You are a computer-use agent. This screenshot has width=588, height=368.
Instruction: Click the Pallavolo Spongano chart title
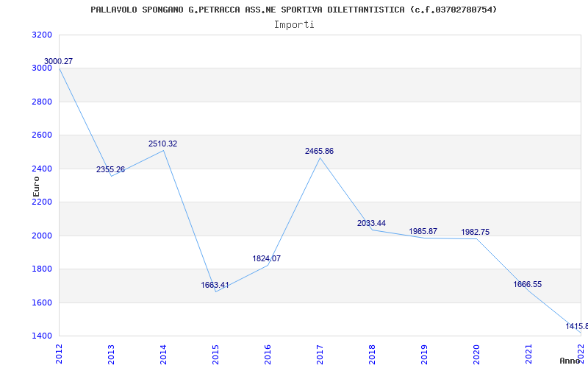(x=294, y=10)
